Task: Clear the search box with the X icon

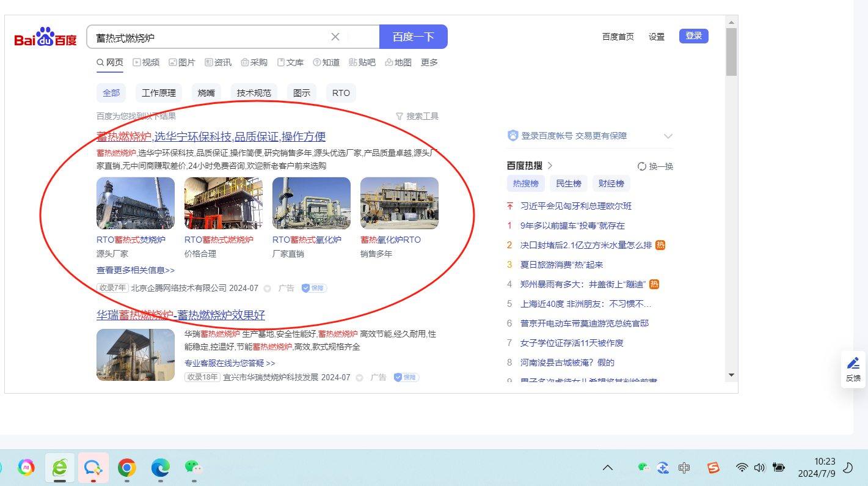Action: click(335, 37)
